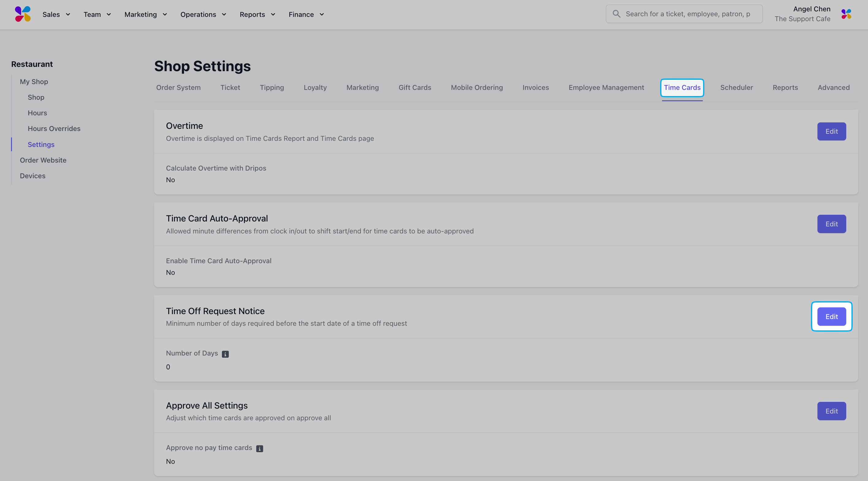This screenshot has width=868, height=481.
Task: Open the Finance menu
Action: (x=306, y=14)
